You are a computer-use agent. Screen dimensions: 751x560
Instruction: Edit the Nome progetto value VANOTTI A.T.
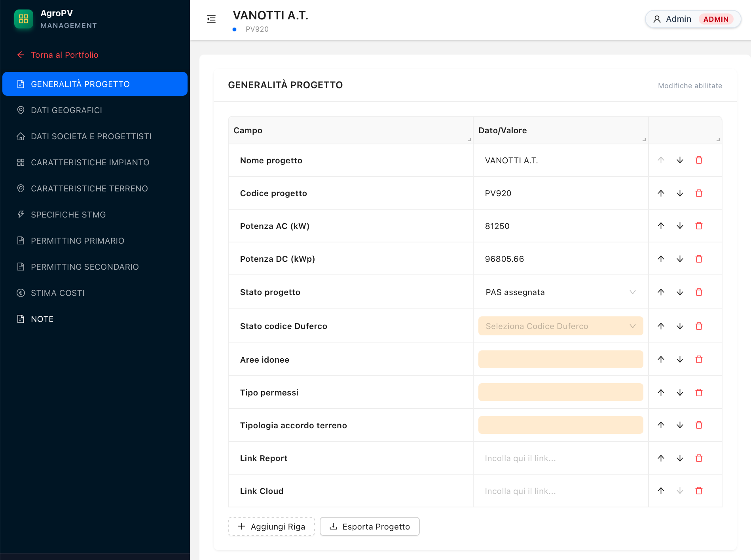click(x=561, y=160)
